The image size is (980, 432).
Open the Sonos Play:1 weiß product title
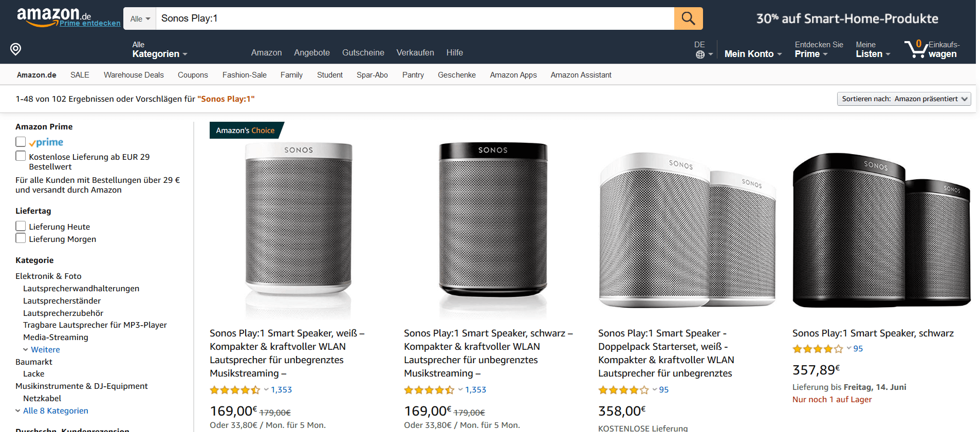coord(286,353)
